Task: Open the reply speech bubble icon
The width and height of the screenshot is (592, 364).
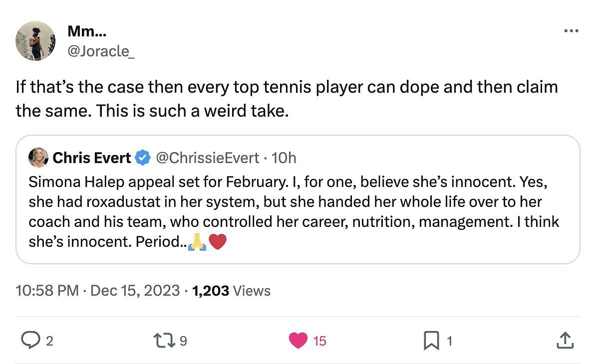Action: [30, 341]
